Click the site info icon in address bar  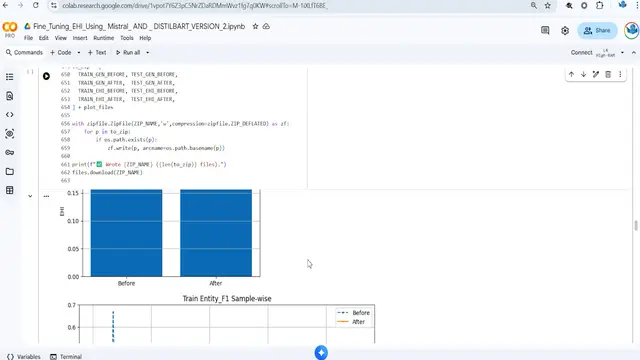[x=53, y=5]
